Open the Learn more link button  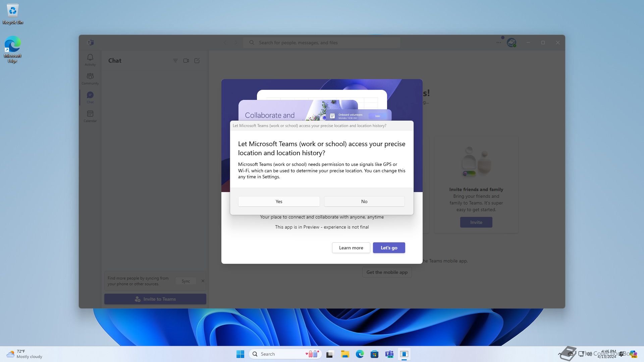pyautogui.click(x=351, y=248)
